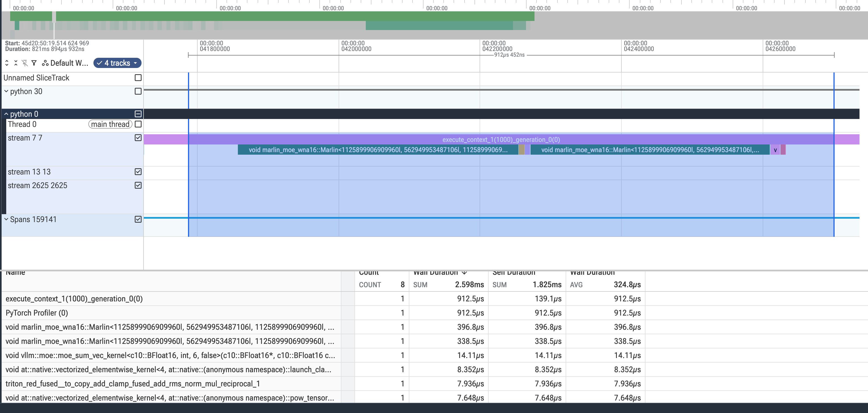This screenshot has height=413, width=868.
Task: Select the stream 13 13 track label
Action: click(x=29, y=172)
